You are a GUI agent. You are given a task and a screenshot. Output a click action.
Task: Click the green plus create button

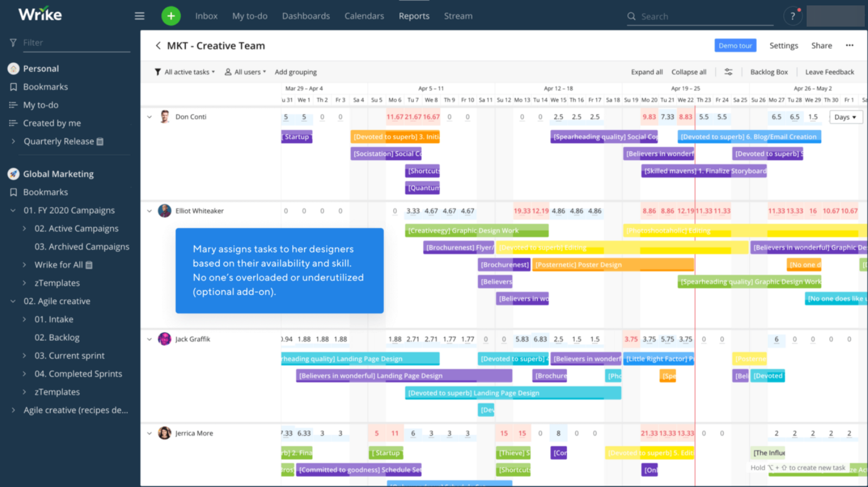click(x=171, y=16)
